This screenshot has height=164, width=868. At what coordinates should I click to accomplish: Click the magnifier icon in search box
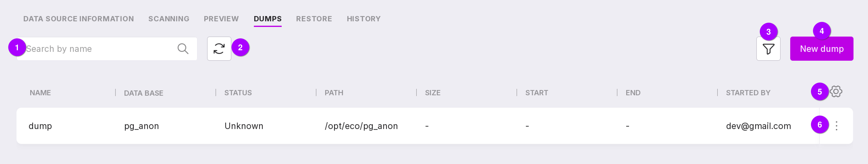tap(183, 49)
